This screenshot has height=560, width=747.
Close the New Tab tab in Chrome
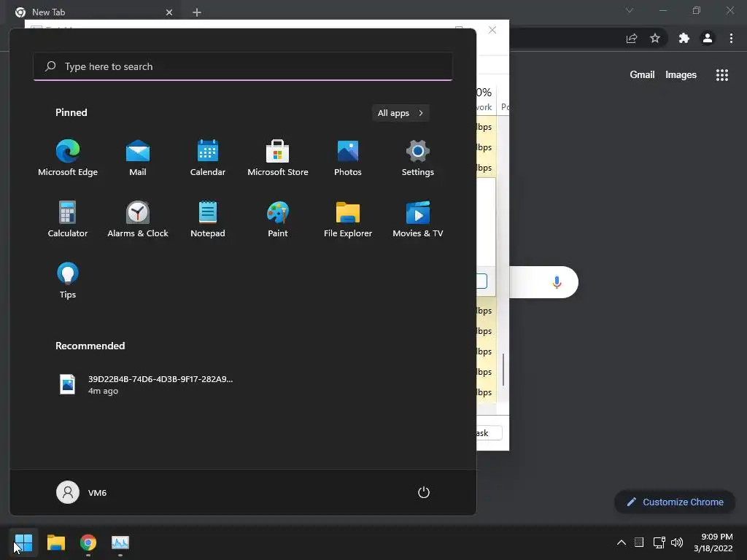(169, 12)
